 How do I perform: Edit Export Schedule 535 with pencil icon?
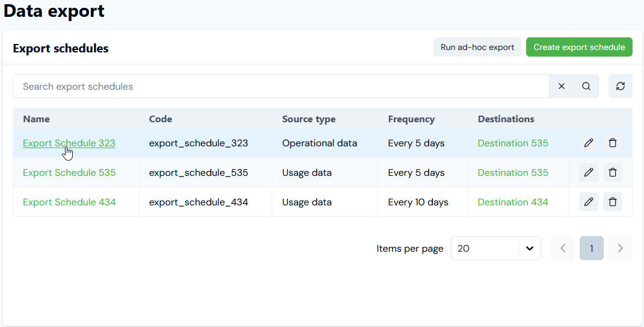(x=589, y=172)
